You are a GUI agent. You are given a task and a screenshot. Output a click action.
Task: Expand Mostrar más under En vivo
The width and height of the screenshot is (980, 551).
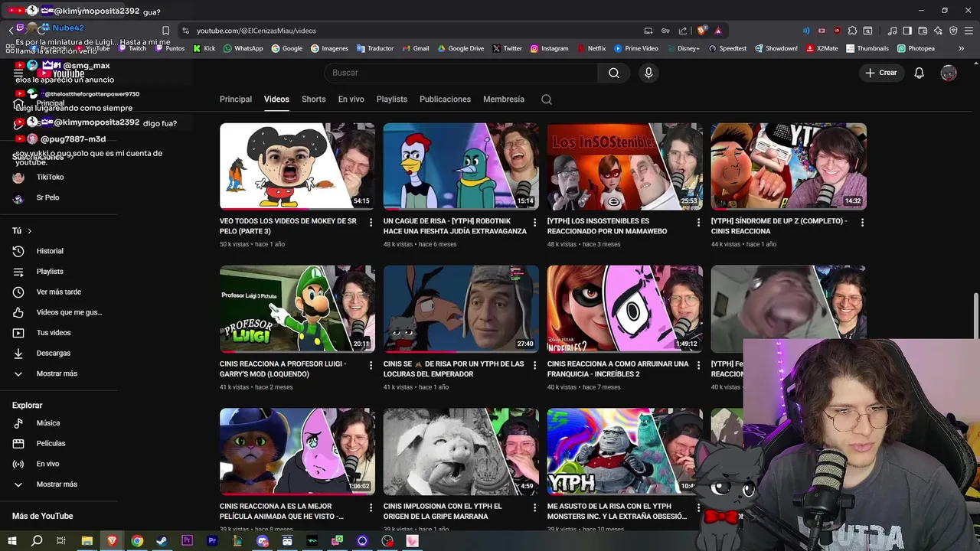pyautogui.click(x=58, y=484)
